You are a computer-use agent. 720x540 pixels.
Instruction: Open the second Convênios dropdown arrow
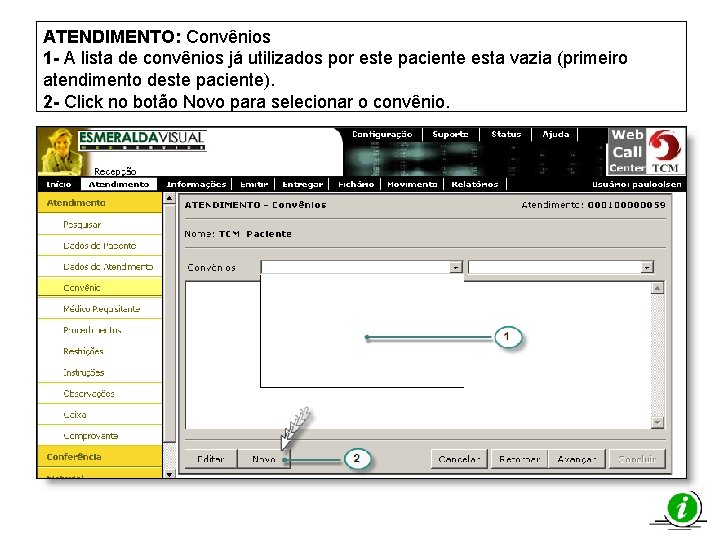point(647,267)
